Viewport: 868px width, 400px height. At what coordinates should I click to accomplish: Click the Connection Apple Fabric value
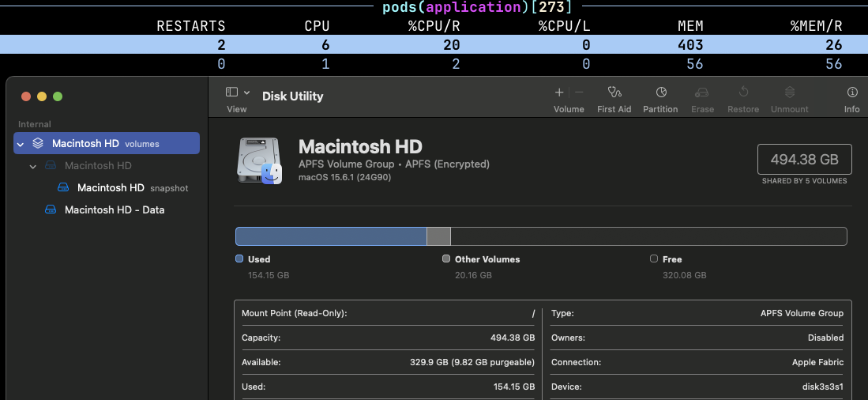817,362
